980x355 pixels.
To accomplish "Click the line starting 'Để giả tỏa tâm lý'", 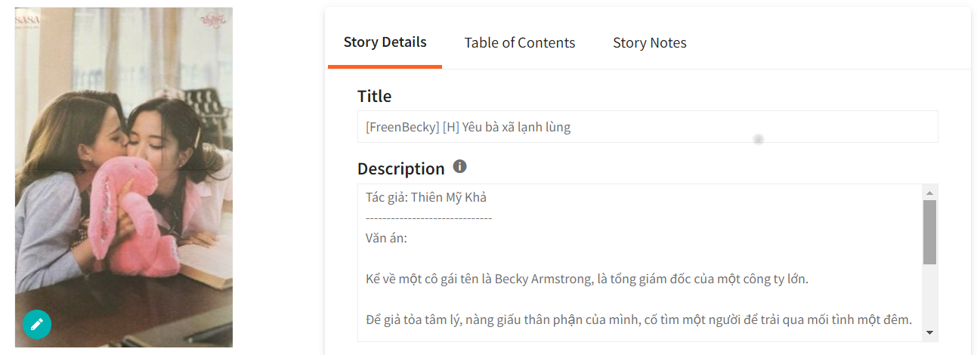I will (x=638, y=319).
